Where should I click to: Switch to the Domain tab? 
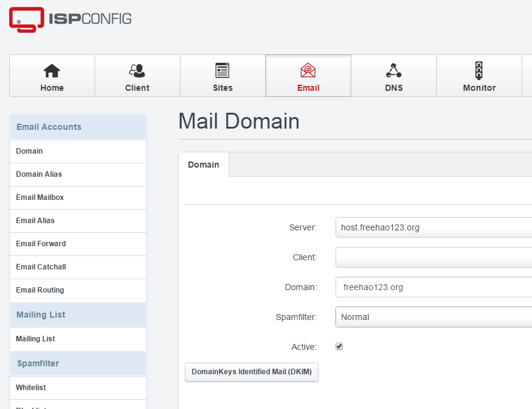point(204,165)
